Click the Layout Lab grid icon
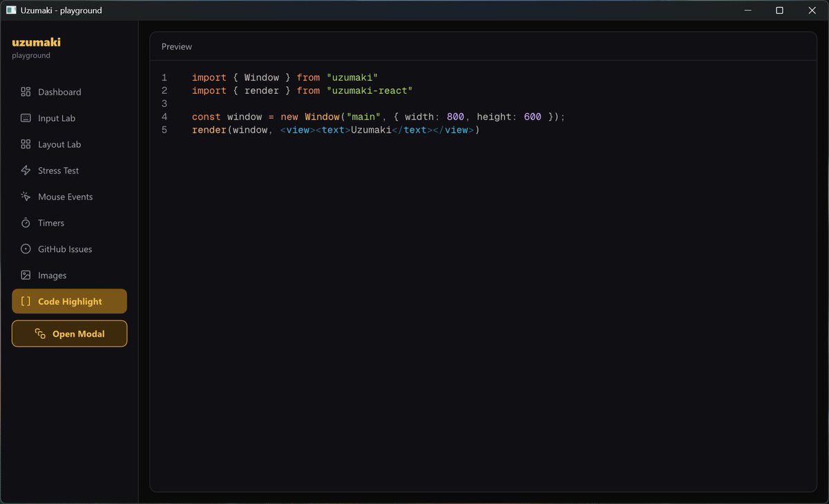829x504 pixels. tap(26, 144)
